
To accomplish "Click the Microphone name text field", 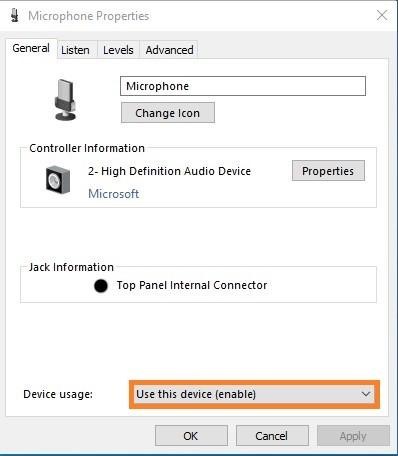I will [243, 86].
